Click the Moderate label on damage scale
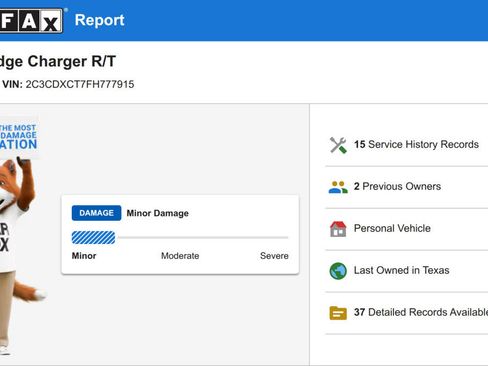This screenshot has width=488, height=366. tap(180, 256)
